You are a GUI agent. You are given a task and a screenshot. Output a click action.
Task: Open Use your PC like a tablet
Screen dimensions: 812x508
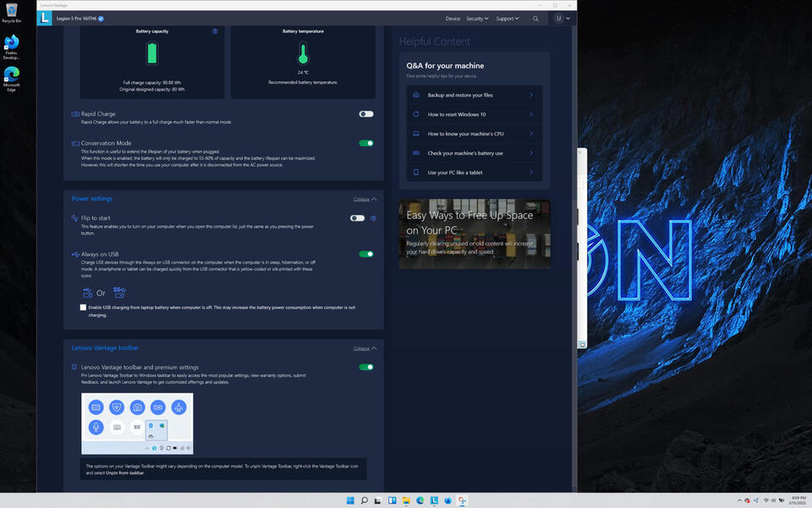475,173
